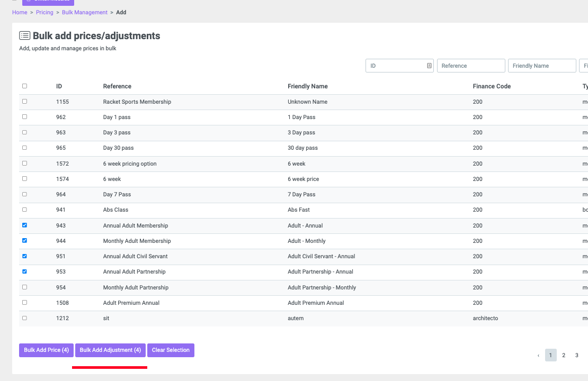This screenshot has width=588, height=381.
Task: Uncheck the Annual Adult Membership checkbox
Action: [x=25, y=225]
